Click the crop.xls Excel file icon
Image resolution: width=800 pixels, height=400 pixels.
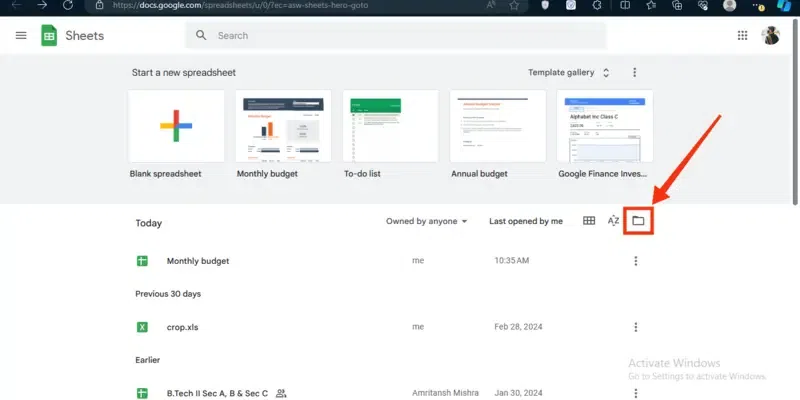(x=142, y=327)
